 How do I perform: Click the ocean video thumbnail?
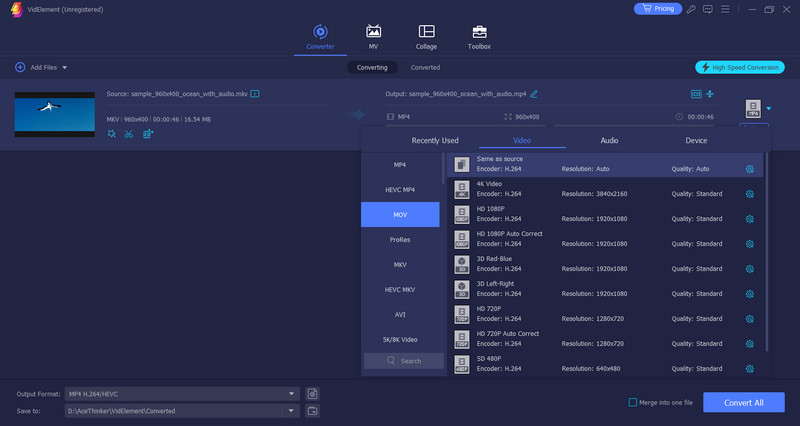pos(55,114)
